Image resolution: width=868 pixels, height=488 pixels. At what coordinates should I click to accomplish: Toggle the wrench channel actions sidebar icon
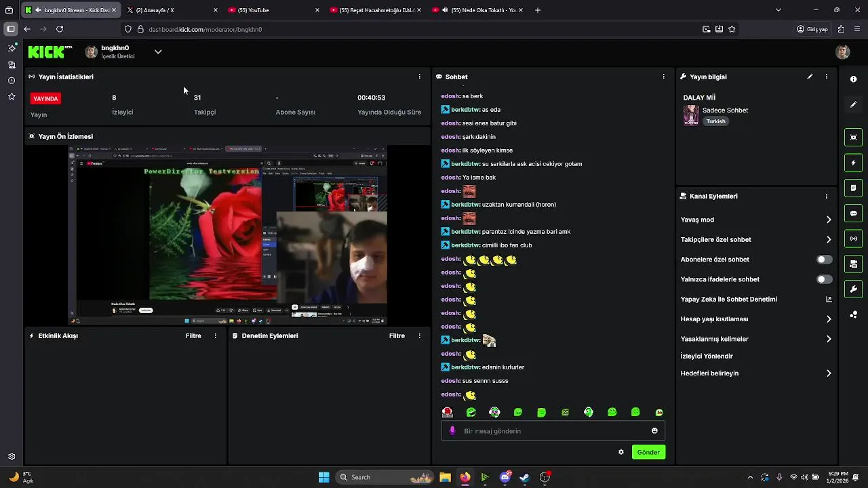pos(853,289)
